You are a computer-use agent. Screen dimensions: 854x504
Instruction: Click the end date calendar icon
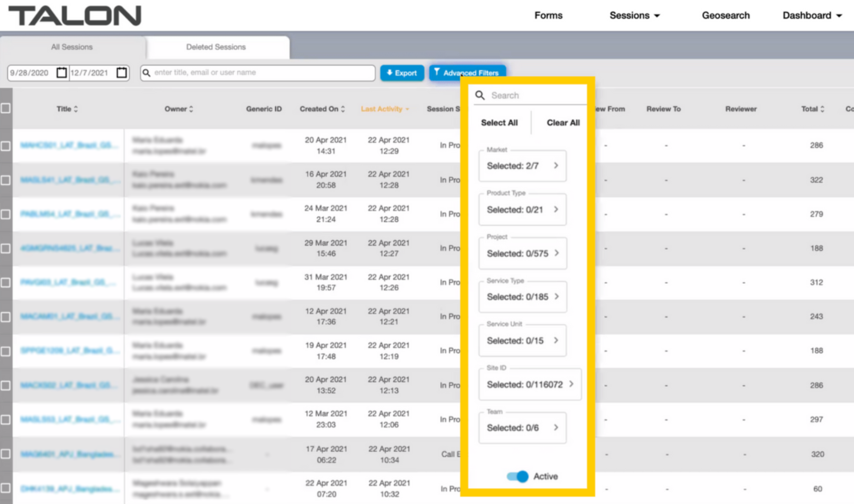[x=122, y=73]
